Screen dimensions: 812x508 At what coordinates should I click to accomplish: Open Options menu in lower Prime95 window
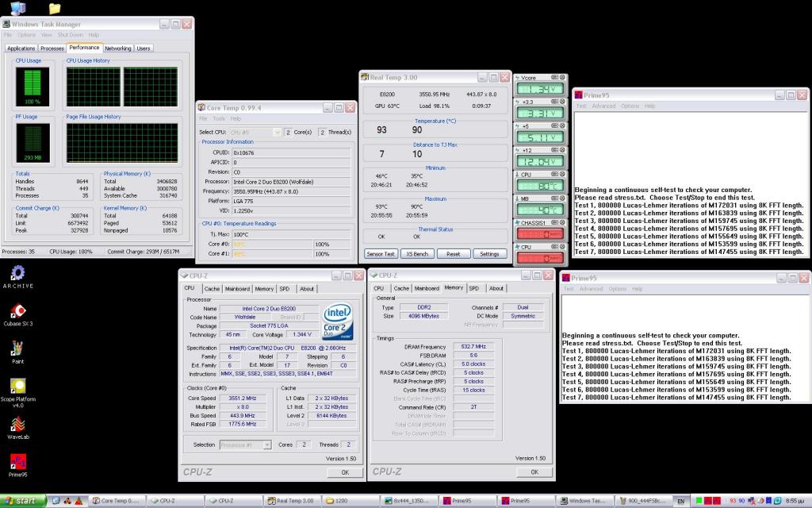tap(617, 289)
